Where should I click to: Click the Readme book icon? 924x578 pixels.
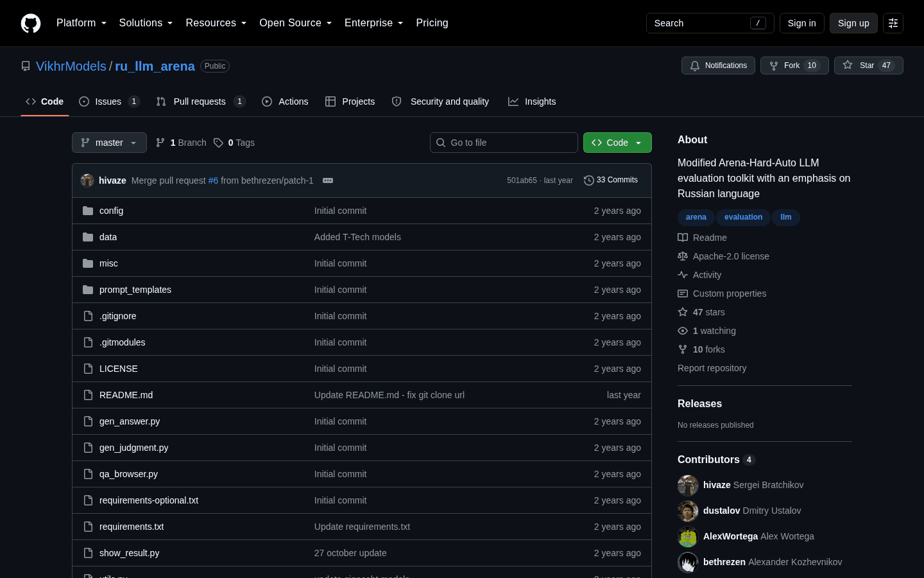[683, 238]
